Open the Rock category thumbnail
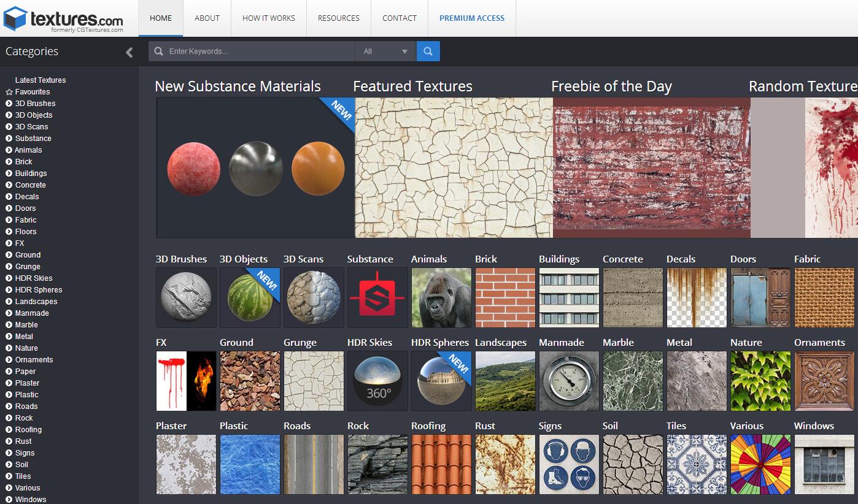The width and height of the screenshot is (858, 504). [x=377, y=464]
